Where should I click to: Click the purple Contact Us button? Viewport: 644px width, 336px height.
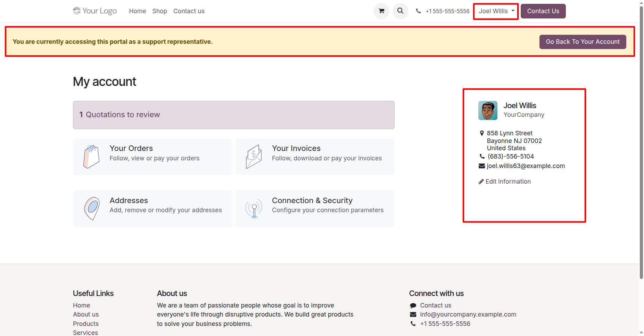click(x=543, y=11)
